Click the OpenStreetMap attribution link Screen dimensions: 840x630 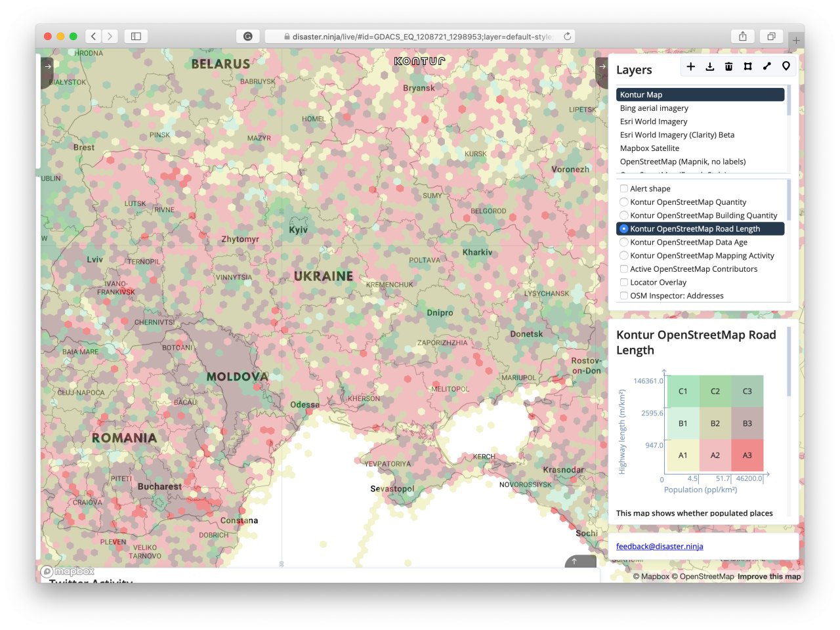click(x=702, y=576)
